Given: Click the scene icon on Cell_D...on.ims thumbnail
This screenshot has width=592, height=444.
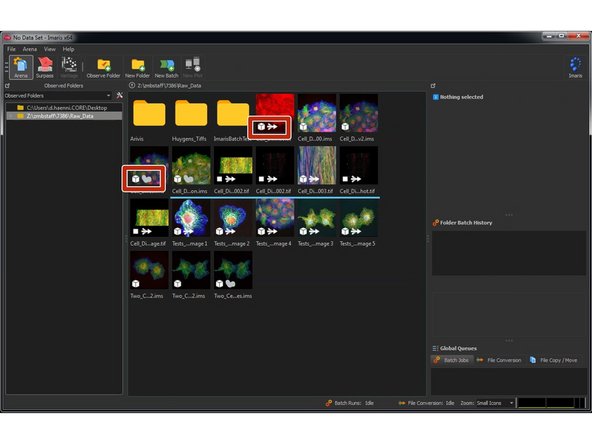Looking at the screenshot, I should [x=188, y=179].
